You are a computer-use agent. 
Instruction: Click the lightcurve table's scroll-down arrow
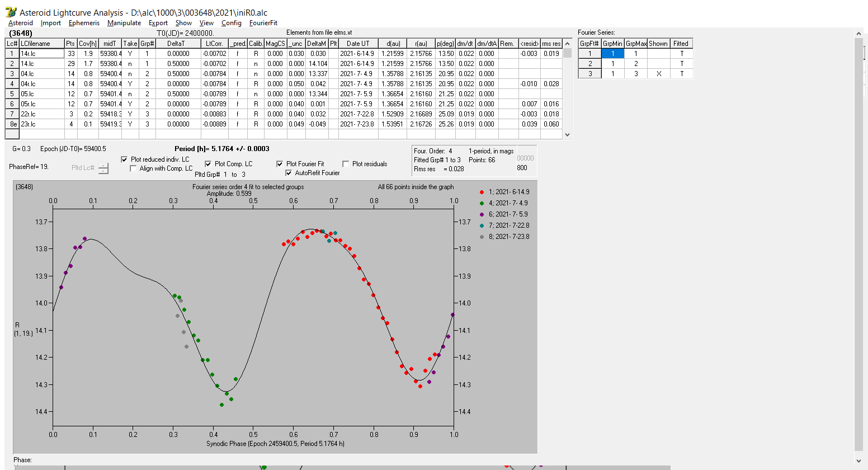(568, 134)
